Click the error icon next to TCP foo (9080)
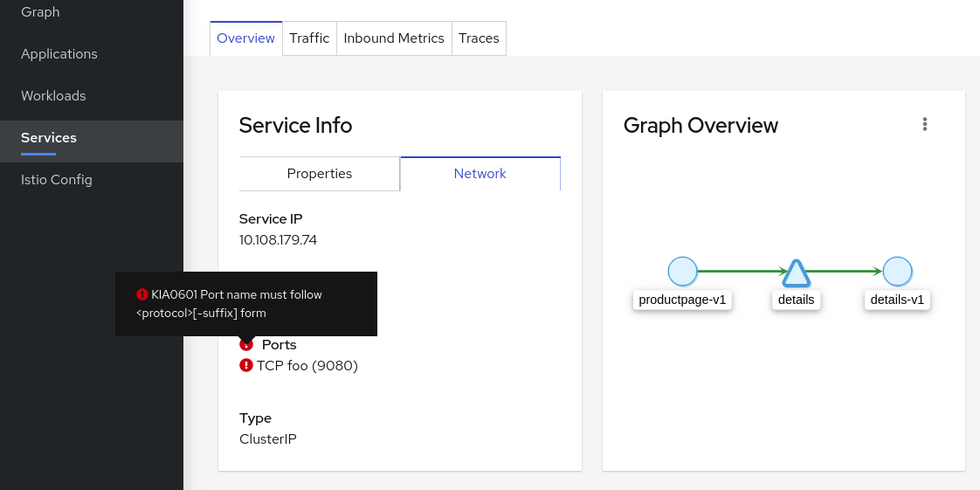The height and width of the screenshot is (490, 980). (246, 365)
